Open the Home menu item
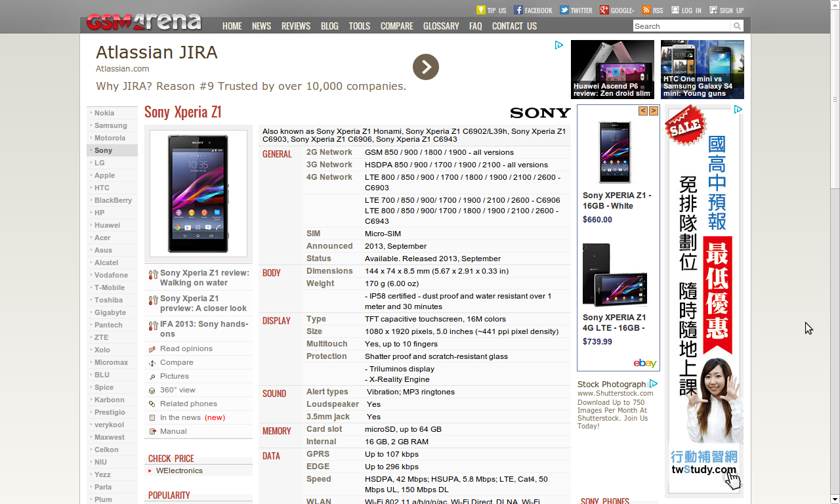840x504 pixels. [x=232, y=26]
